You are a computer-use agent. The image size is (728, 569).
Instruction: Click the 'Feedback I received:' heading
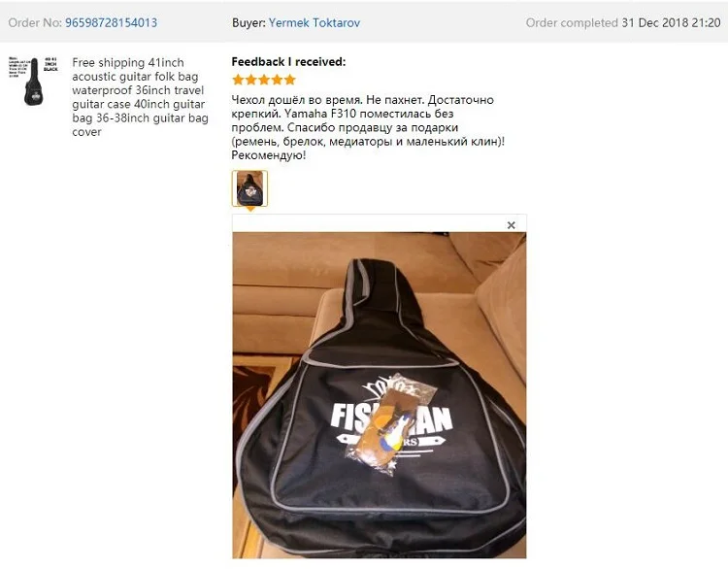(x=288, y=62)
